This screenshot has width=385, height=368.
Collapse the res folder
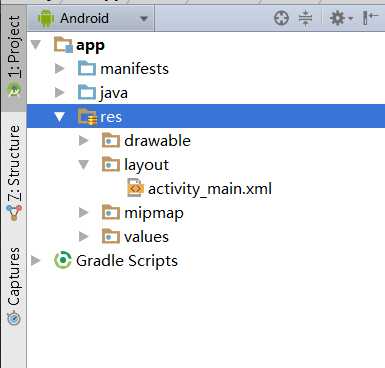(x=60, y=117)
